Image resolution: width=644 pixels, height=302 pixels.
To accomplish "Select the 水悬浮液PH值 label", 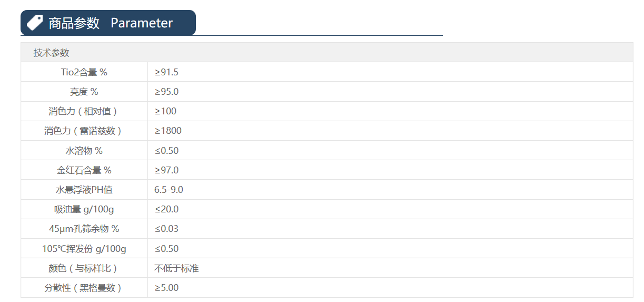I will [84, 190].
